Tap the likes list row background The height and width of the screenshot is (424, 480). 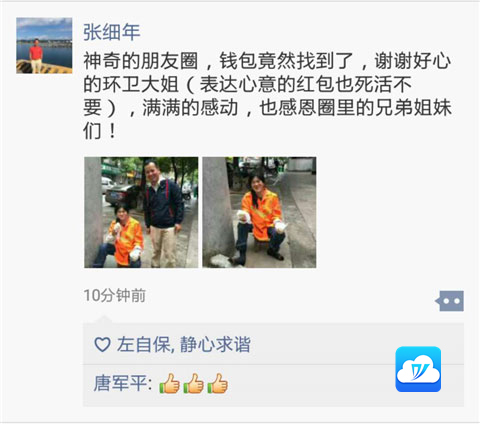[273, 344]
